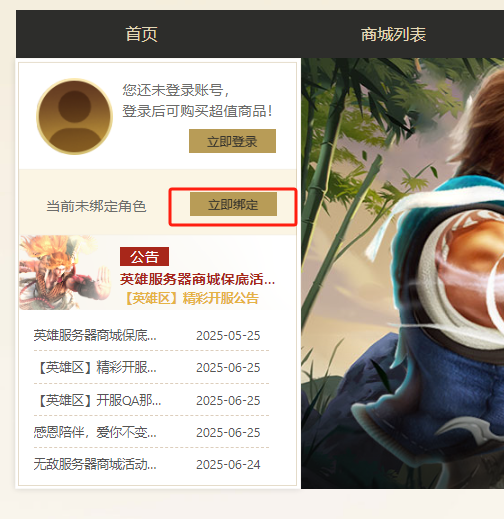Click the hero character banner image

(402, 273)
